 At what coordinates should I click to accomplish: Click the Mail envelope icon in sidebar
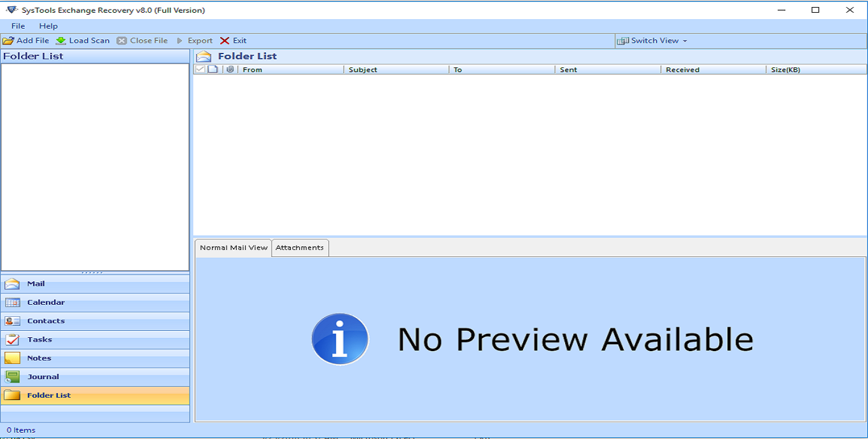click(x=12, y=284)
